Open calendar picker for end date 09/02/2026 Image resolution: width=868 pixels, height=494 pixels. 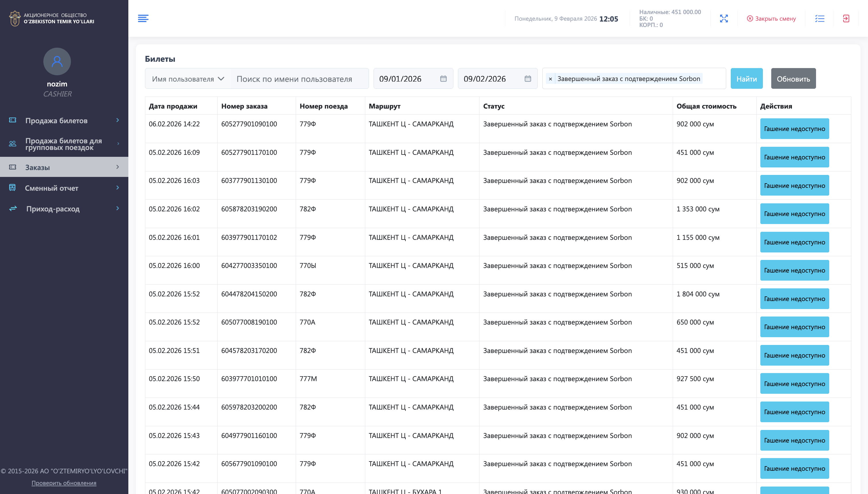coord(528,78)
